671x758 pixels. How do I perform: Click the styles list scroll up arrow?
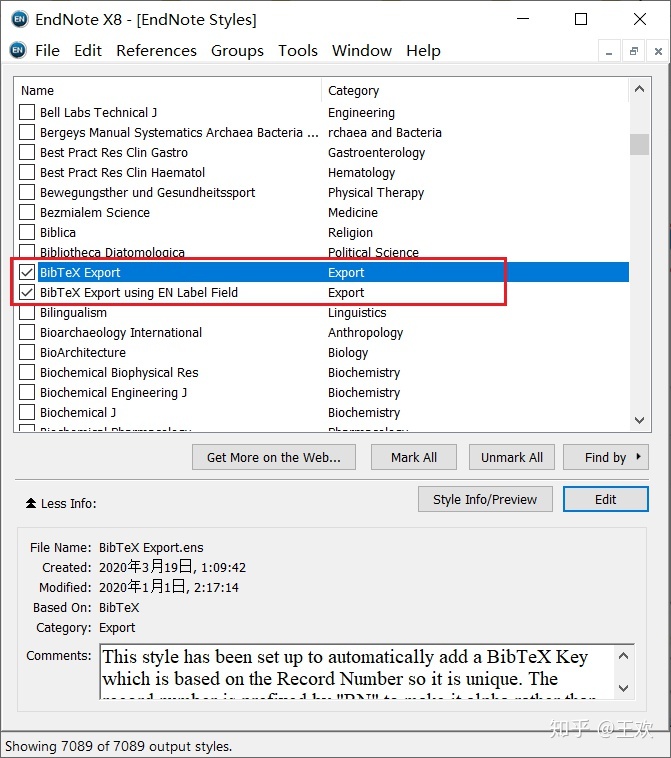coord(640,89)
